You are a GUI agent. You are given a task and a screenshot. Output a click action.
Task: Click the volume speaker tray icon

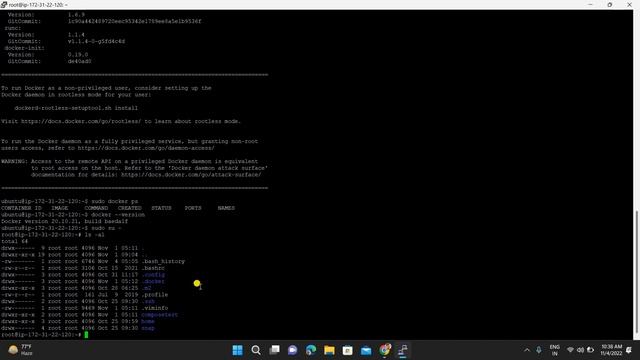(580, 350)
